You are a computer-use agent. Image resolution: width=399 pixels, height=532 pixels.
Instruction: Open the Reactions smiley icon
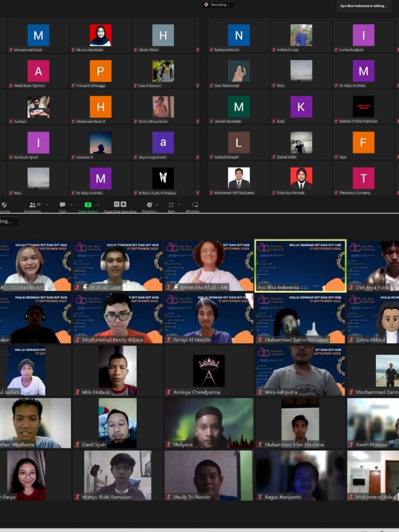[149, 205]
